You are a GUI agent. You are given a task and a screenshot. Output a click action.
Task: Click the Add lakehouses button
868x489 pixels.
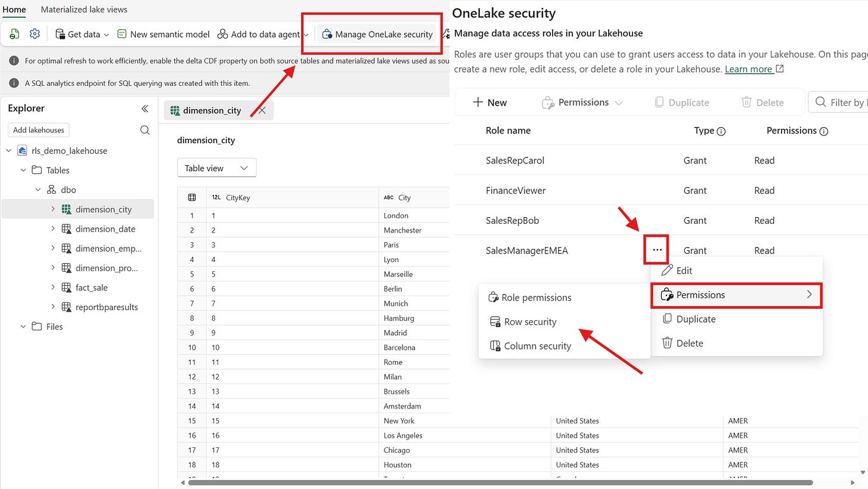coord(39,130)
